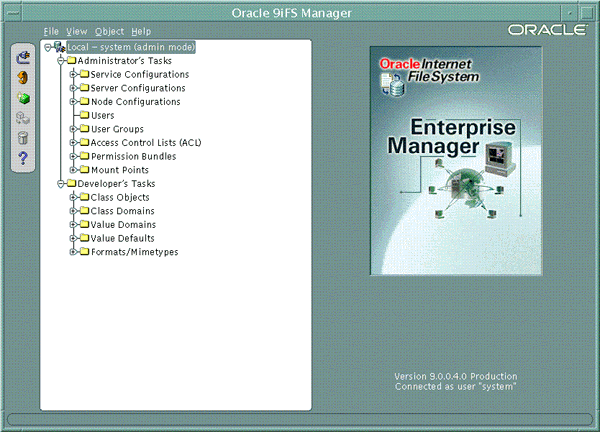
Task: Open help via the question mark icon
Action: (x=23, y=158)
